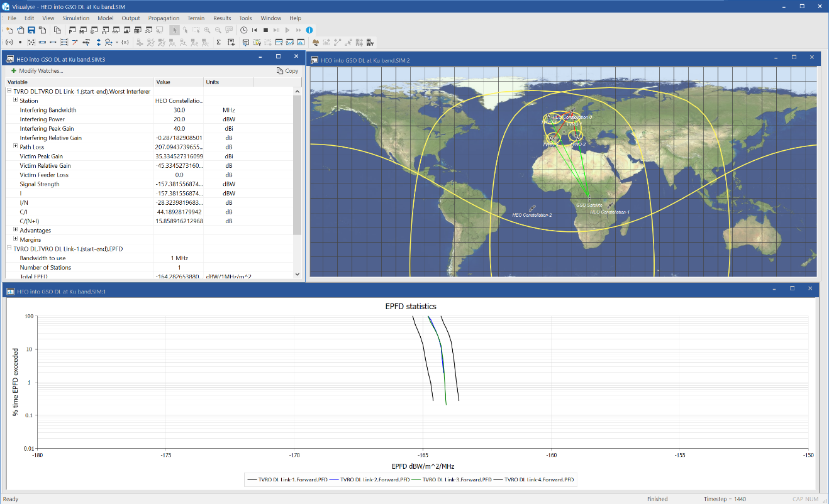This screenshot has height=504, width=829.
Task: Click the C/(N+I) row
Action: pos(149,221)
